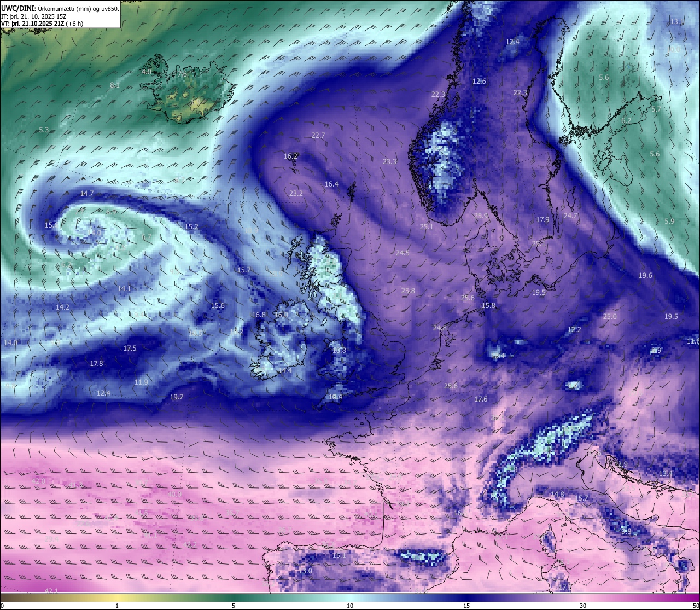Select the 17.9 value label
This screenshot has width=700, height=610.
coord(542,220)
